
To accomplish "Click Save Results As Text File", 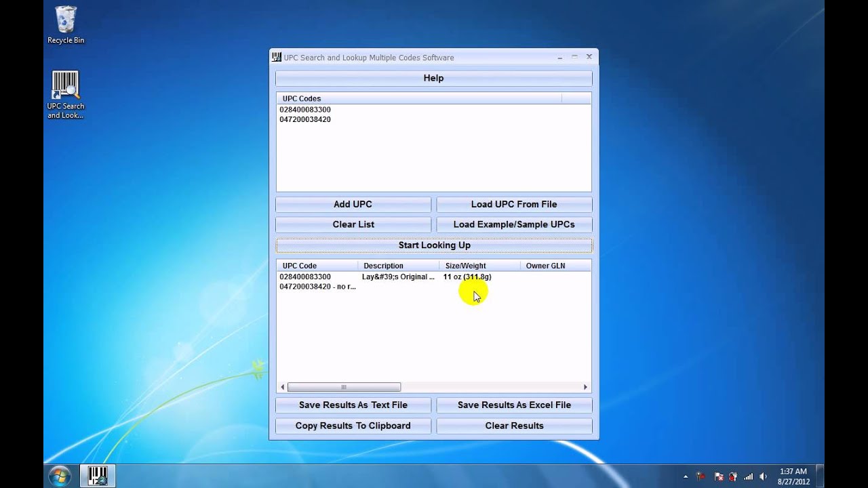I will coord(353,405).
